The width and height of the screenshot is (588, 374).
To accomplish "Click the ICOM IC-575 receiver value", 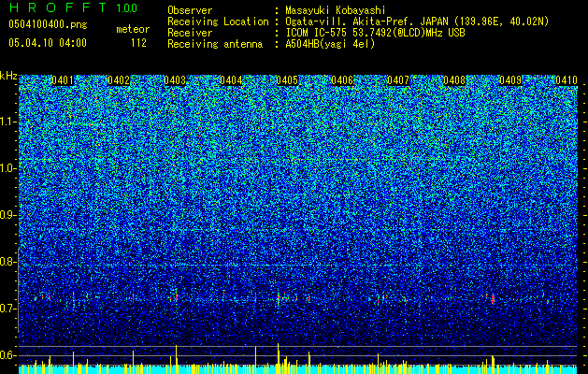I will (375, 33).
